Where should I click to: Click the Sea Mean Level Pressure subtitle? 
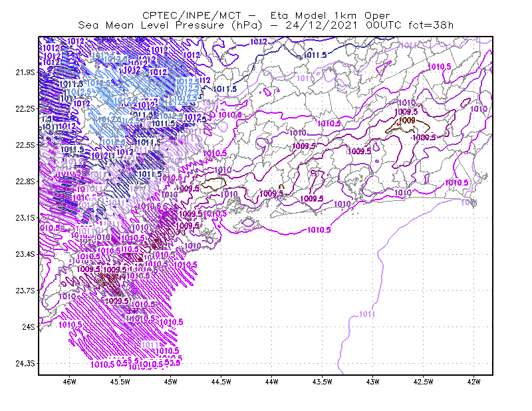tap(151, 25)
